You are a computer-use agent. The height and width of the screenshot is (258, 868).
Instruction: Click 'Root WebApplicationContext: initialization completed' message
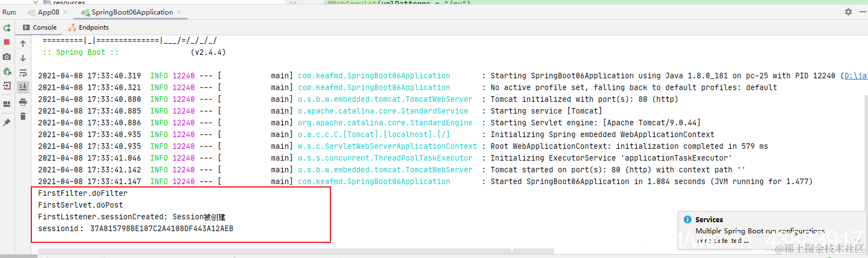point(629,146)
